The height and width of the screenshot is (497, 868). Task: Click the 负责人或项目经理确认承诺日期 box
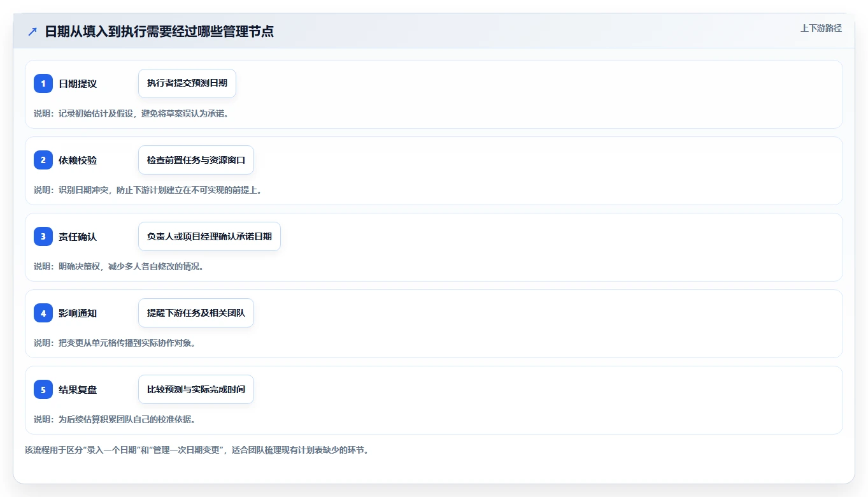point(210,236)
